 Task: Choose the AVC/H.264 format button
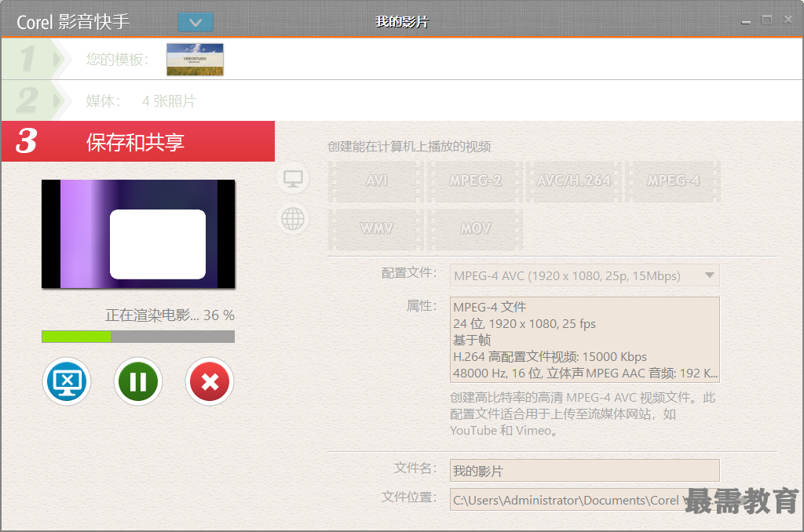tap(574, 181)
